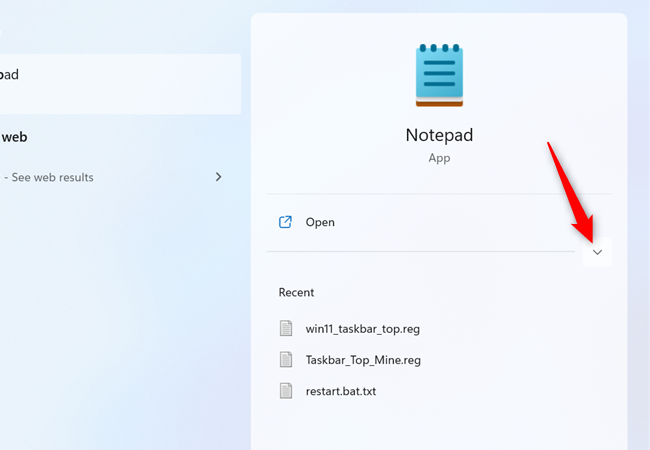
Task: Click the Recent section heading
Action: [x=296, y=293]
